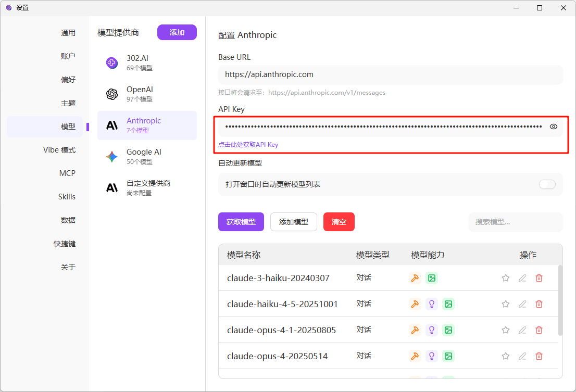Click the claude-3-haiku-20240307 model name
Viewport: 576px width, 392px height.
click(278, 278)
